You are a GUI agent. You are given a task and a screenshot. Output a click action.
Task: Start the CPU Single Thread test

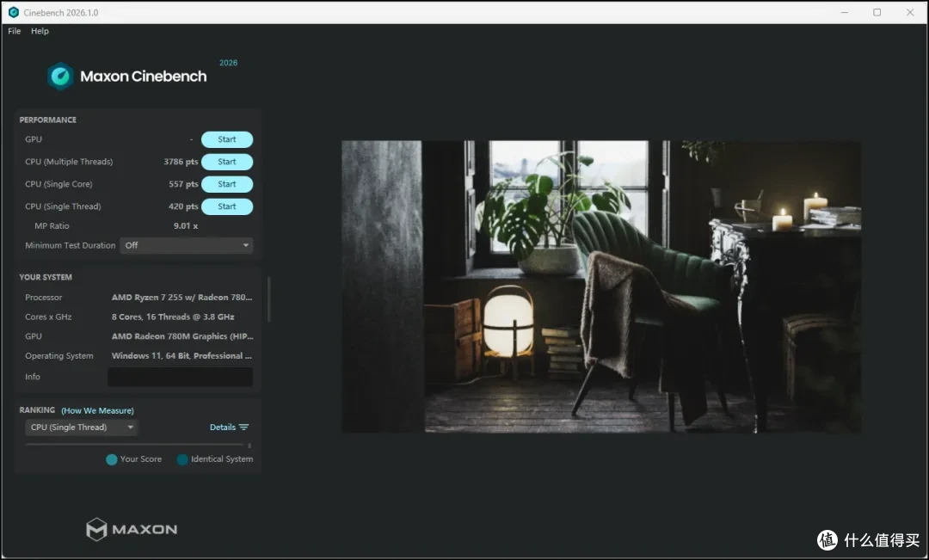[227, 206]
